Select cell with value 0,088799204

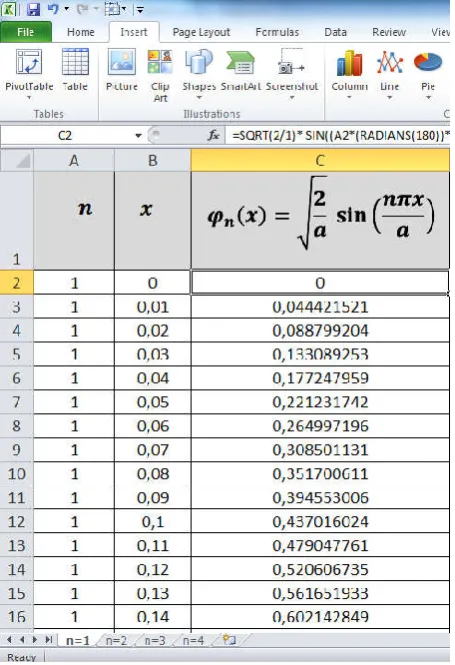320,330
